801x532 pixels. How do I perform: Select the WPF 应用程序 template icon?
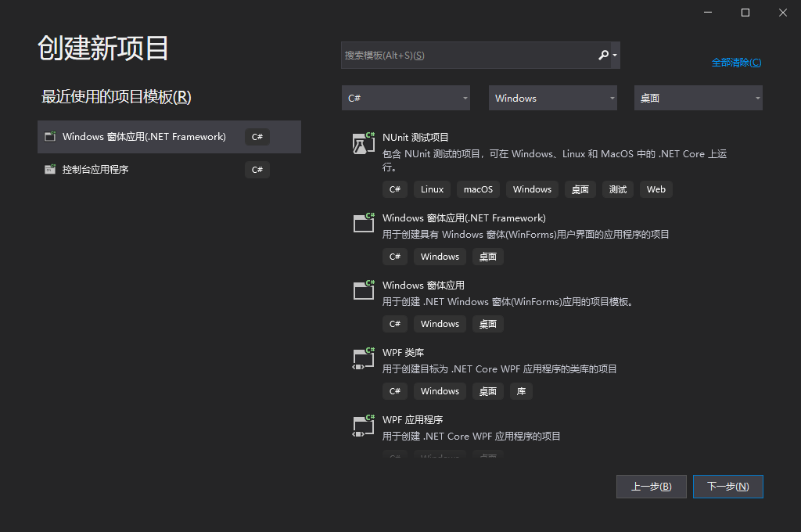click(x=364, y=425)
